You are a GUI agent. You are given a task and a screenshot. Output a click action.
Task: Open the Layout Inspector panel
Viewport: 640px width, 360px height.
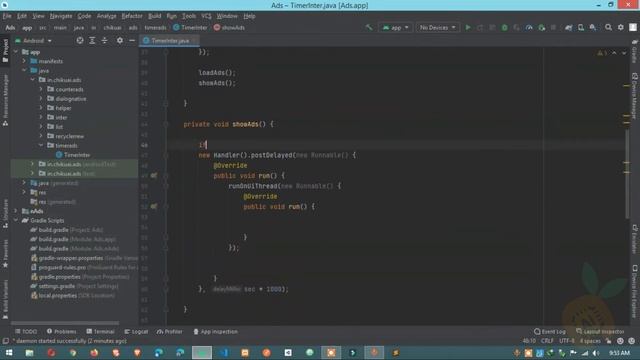pyautogui.click(x=600, y=331)
